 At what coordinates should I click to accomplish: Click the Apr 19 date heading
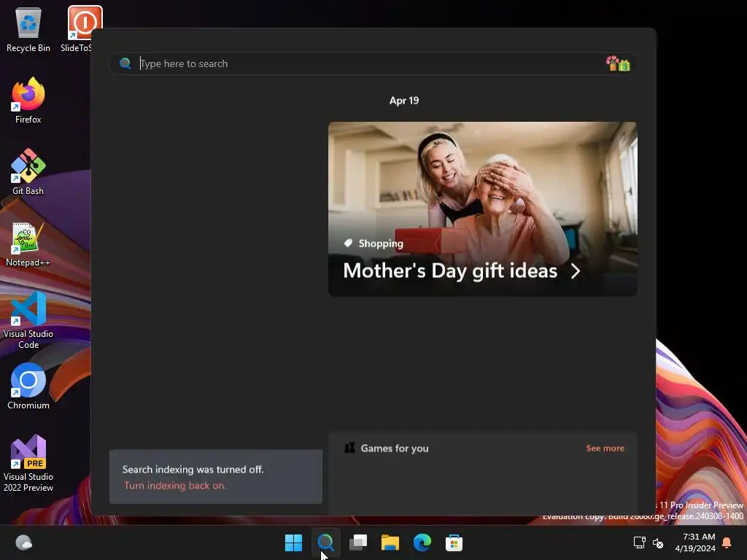[404, 101]
